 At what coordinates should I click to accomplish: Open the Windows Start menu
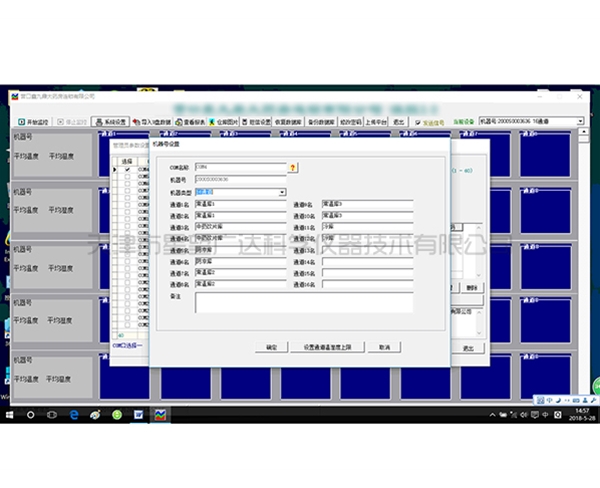pos(10,414)
